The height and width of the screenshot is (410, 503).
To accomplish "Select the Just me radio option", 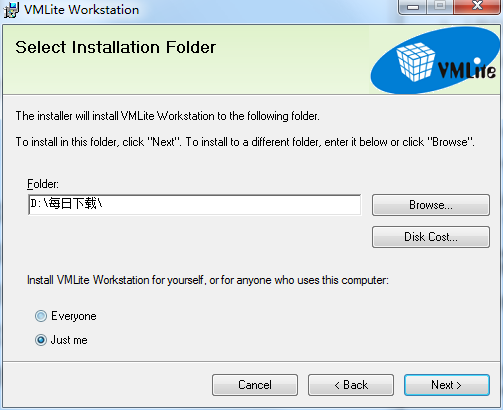I will (x=41, y=340).
